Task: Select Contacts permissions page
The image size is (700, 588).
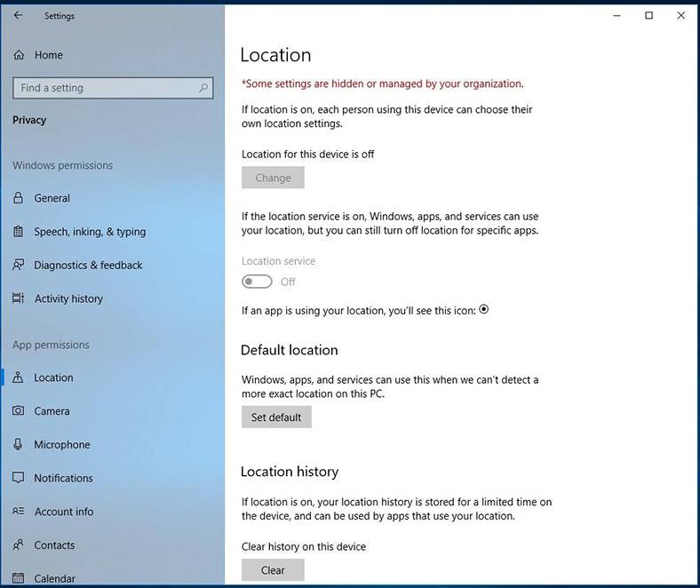Action: pyautogui.click(x=113, y=544)
